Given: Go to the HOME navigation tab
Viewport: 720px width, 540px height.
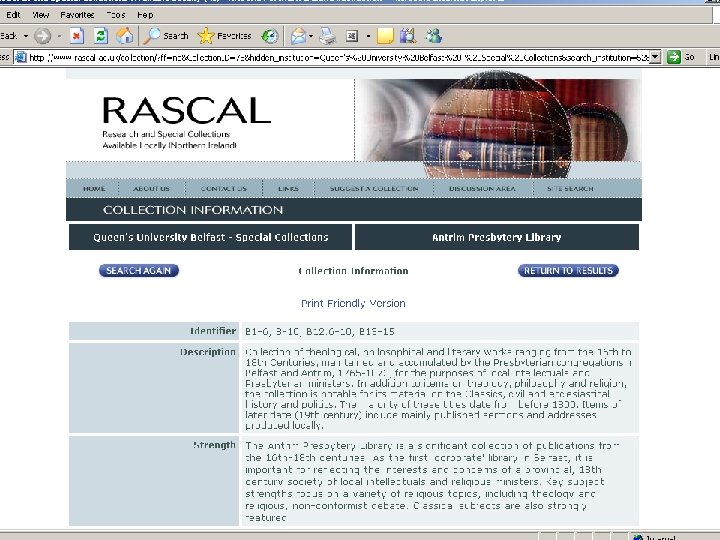Looking at the screenshot, I should point(94,189).
